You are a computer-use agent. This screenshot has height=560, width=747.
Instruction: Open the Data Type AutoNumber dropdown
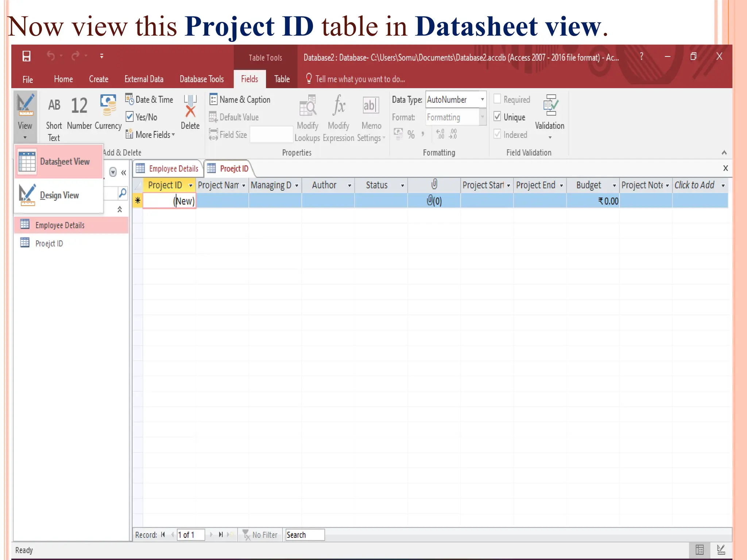482,100
